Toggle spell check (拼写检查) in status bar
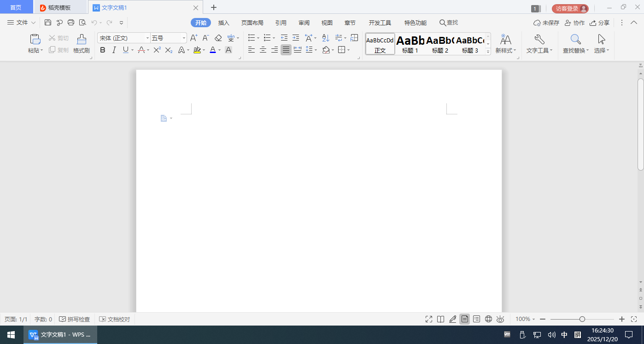The image size is (644, 344). coord(75,319)
